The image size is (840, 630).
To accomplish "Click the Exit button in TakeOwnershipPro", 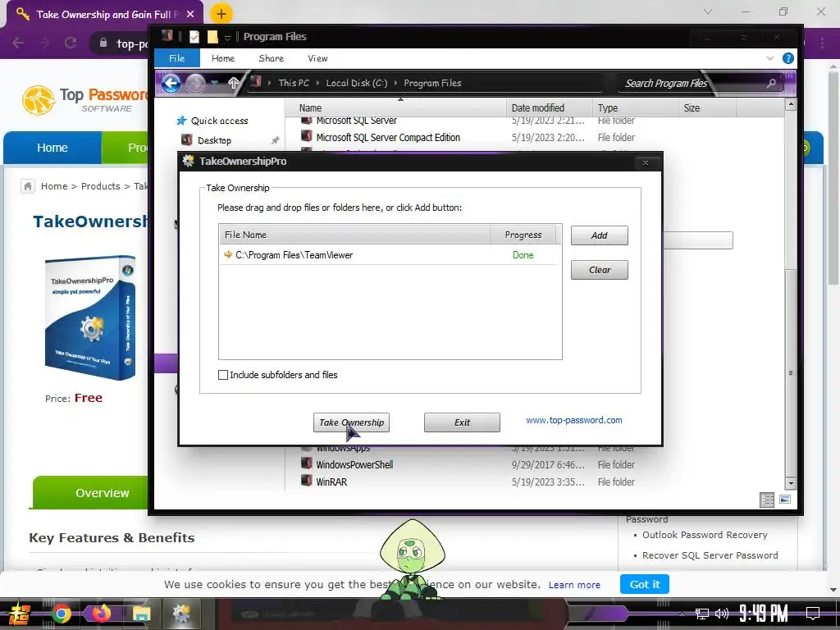I will 462,422.
